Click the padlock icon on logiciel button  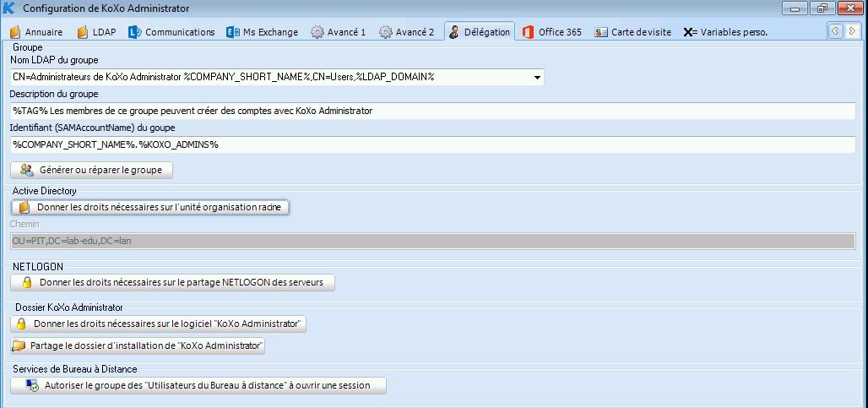click(x=21, y=324)
